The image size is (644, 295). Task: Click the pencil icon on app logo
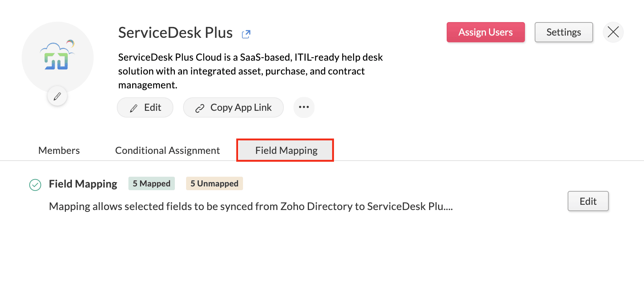pos(57,96)
